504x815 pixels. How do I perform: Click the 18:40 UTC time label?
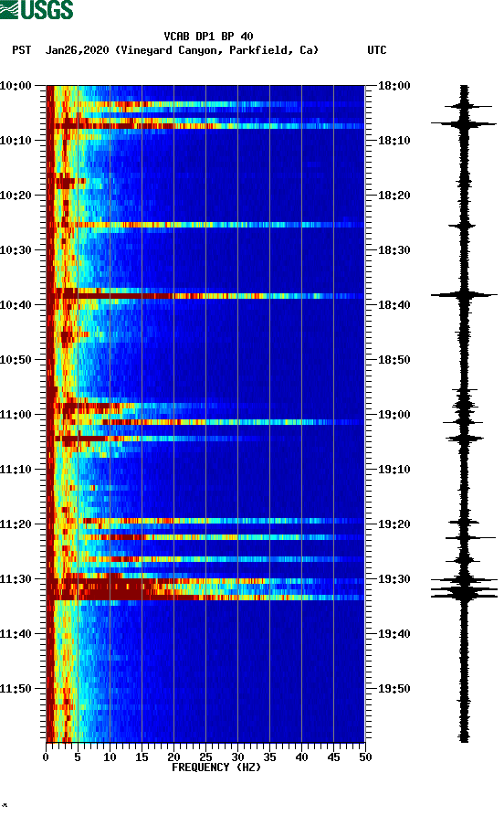click(x=394, y=304)
